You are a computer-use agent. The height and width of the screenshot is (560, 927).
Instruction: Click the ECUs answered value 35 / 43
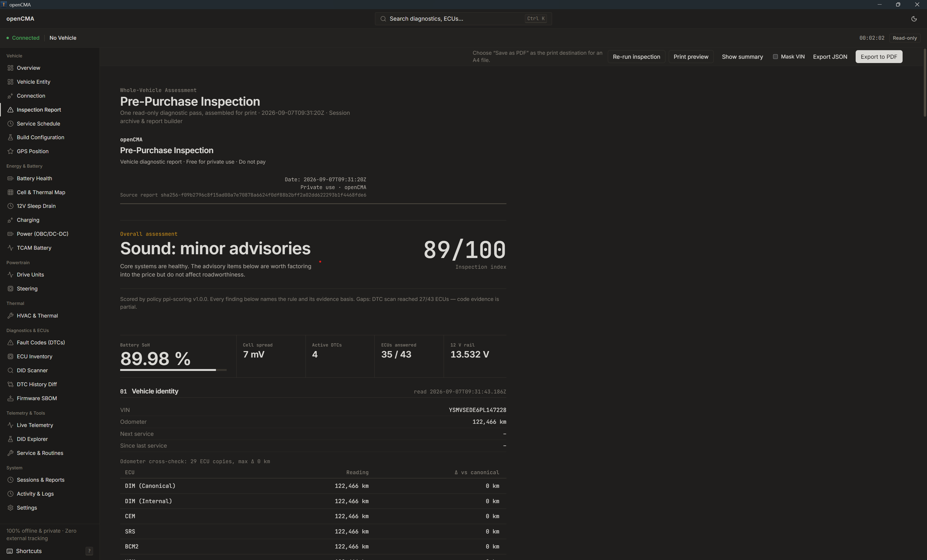396,354
